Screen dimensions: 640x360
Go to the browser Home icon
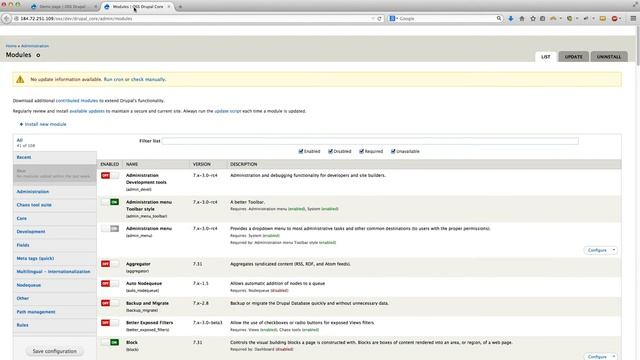[522, 18]
